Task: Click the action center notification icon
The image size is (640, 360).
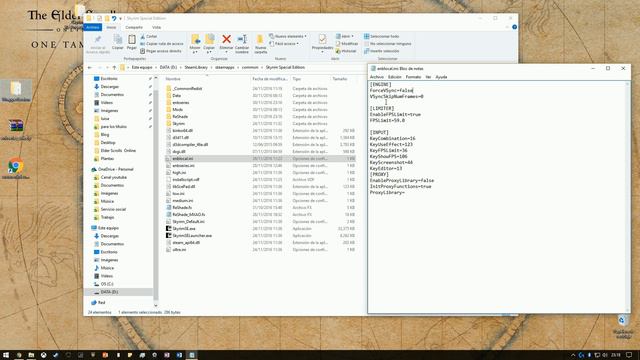Action: click(x=629, y=355)
